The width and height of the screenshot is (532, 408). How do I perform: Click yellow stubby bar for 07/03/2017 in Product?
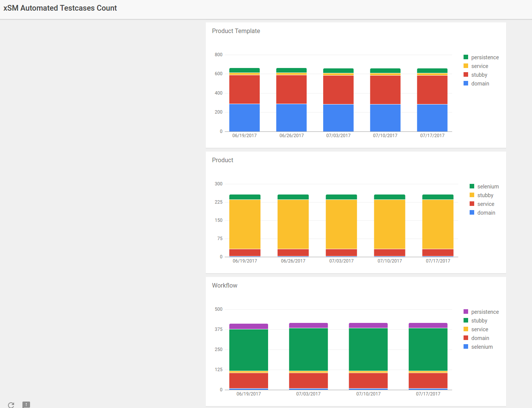[341, 224]
